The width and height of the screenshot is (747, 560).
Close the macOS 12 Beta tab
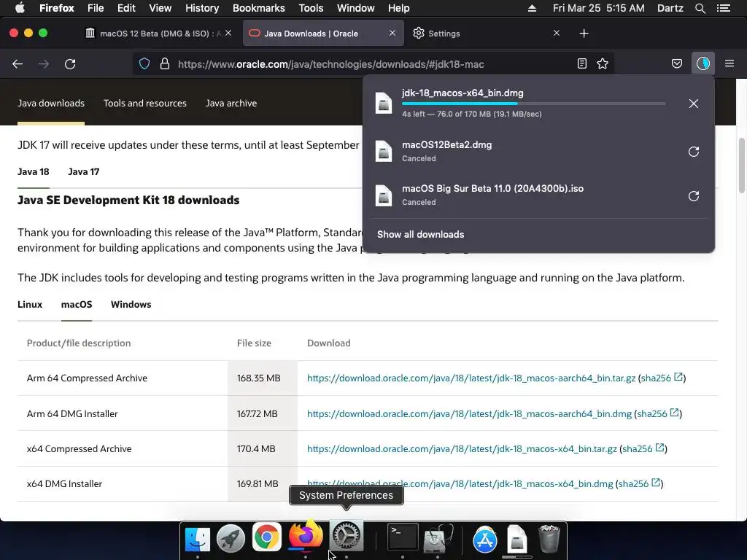(x=228, y=33)
